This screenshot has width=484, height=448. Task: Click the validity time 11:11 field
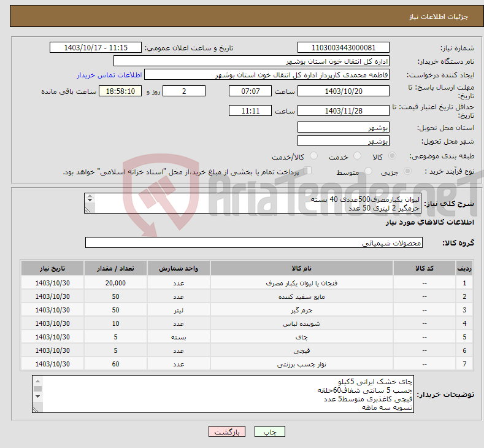coord(250,110)
